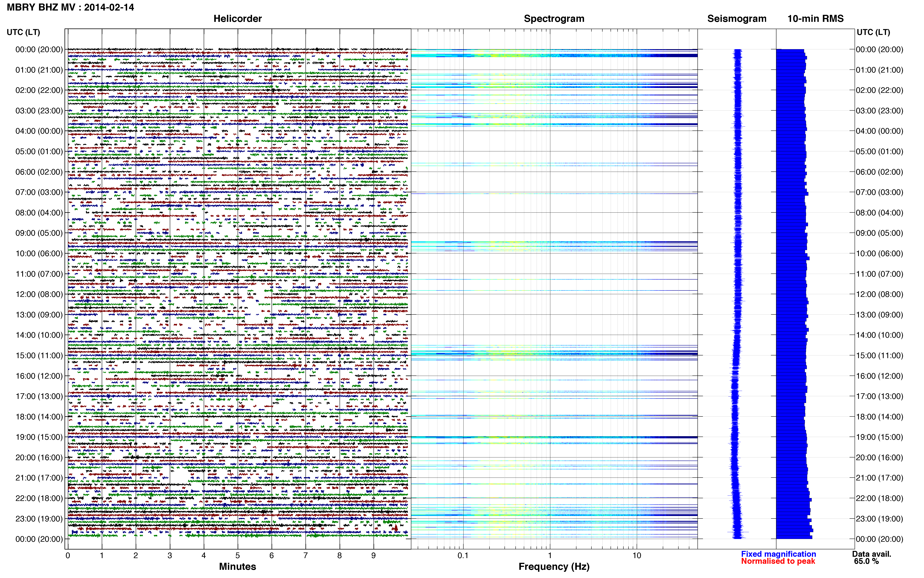This screenshot has height=578, width=924.
Task: Click 23:00 (19:00) on the helicorder time axis
Action: (39, 519)
